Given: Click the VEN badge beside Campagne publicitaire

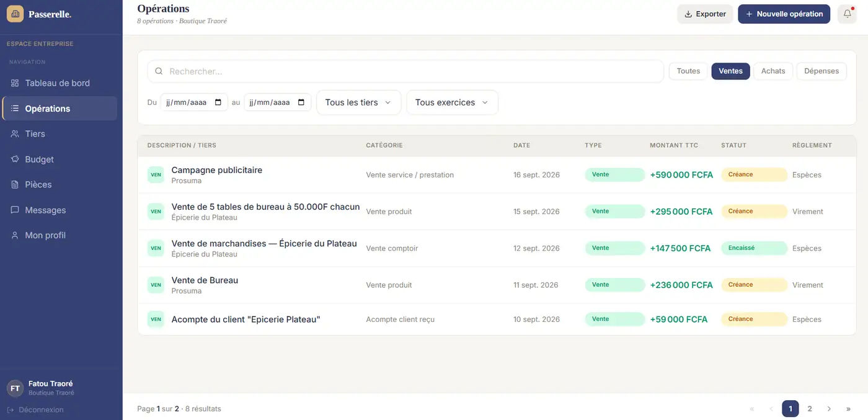Looking at the screenshot, I should pos(156,175).
